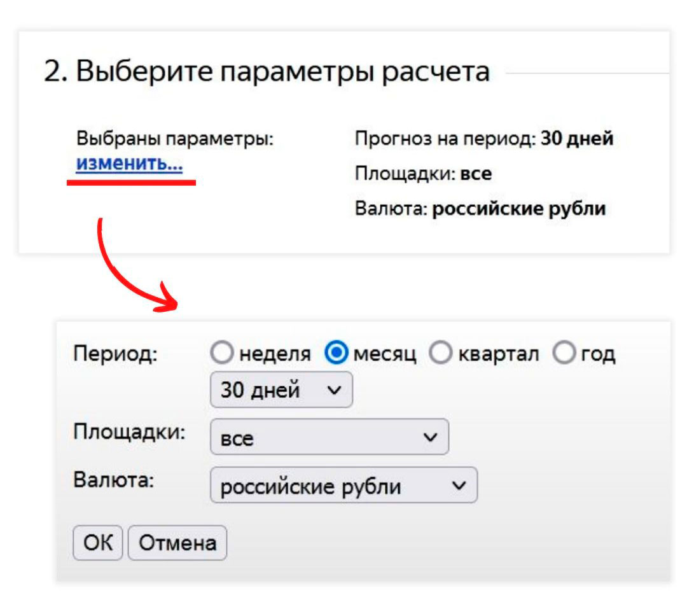The image size is (687, 616).
Task: Click the Валюта label in form
Action: (114, 480)
